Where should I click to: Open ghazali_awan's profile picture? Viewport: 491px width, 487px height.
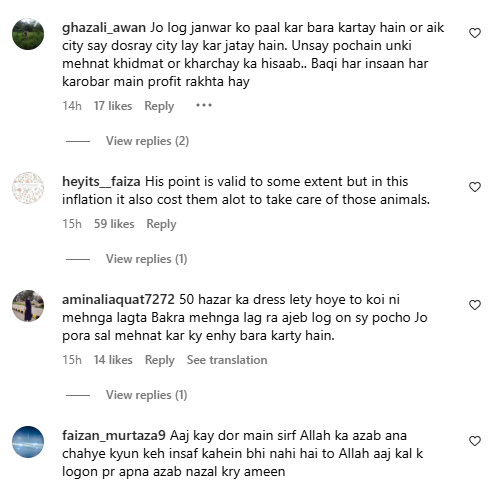point(28,34)
